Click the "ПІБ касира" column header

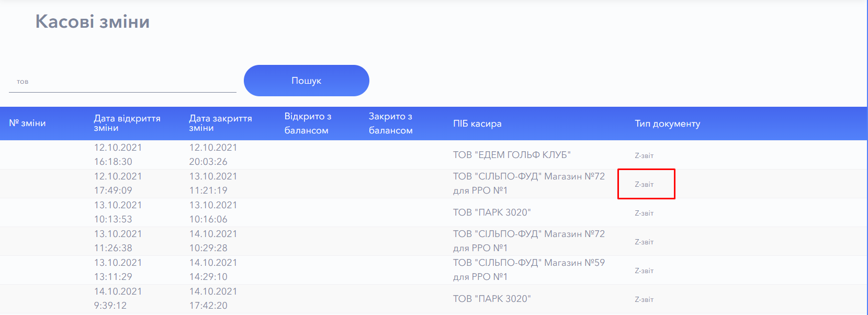click(x=477, y=123)
